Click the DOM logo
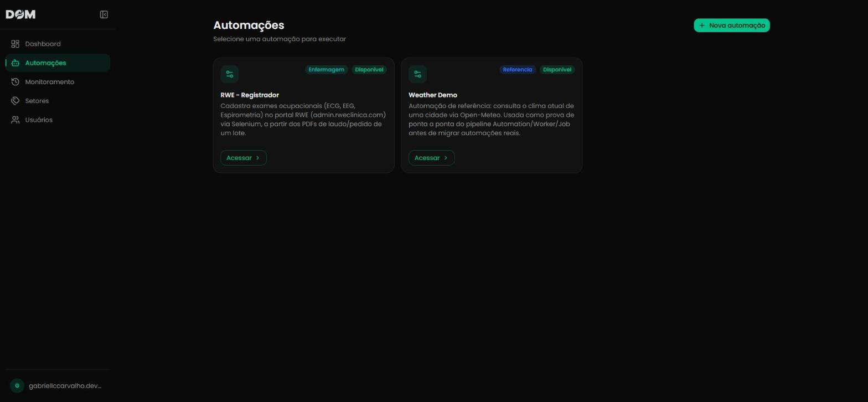 point(20,14)
